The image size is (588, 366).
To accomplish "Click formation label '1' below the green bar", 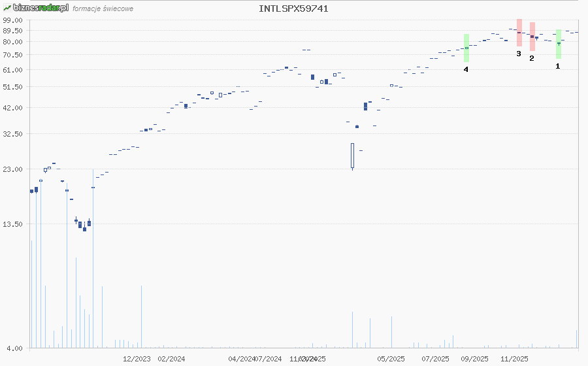I will (557, 66).
